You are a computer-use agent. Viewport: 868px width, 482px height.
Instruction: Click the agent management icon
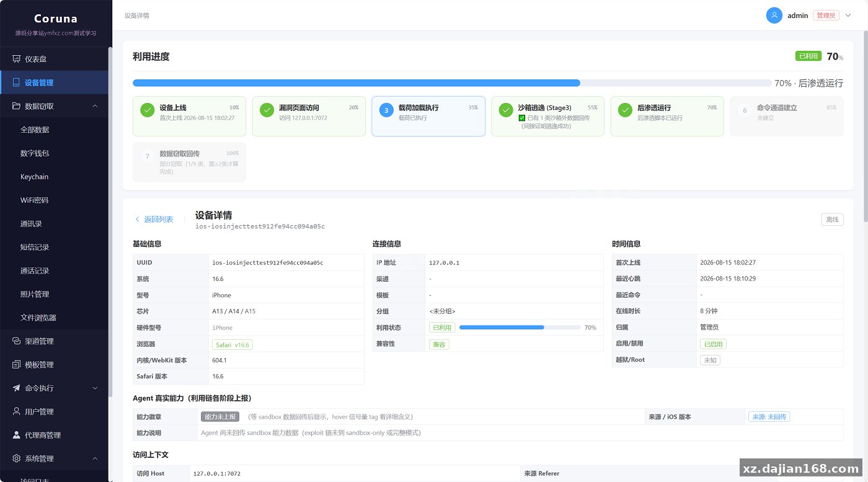click(17, 435)
